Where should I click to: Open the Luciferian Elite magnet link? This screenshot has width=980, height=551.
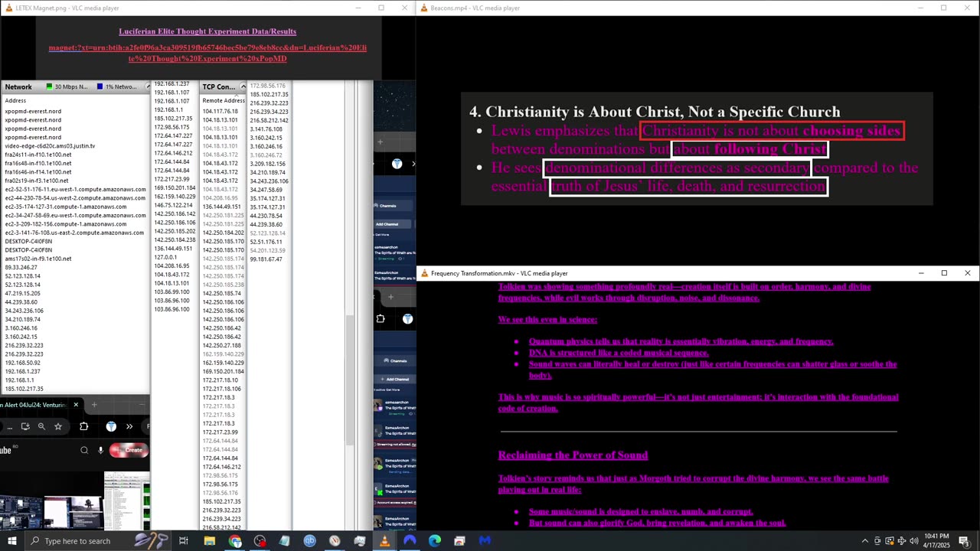[x=207, y=53]
